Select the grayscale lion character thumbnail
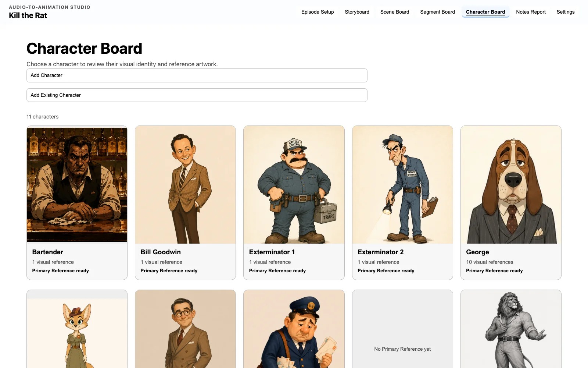This screenshot has height=368, width=588. coord(511,329)
